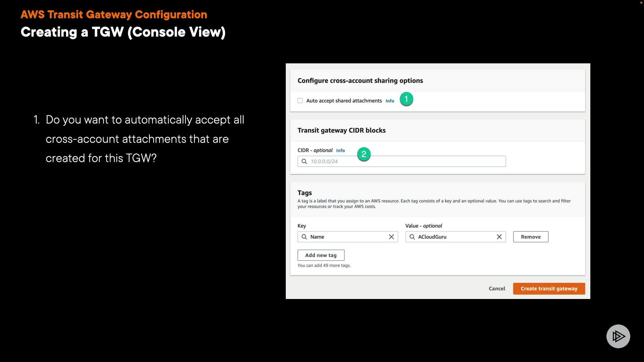Click search icon in the Key field

click(304, 237)
